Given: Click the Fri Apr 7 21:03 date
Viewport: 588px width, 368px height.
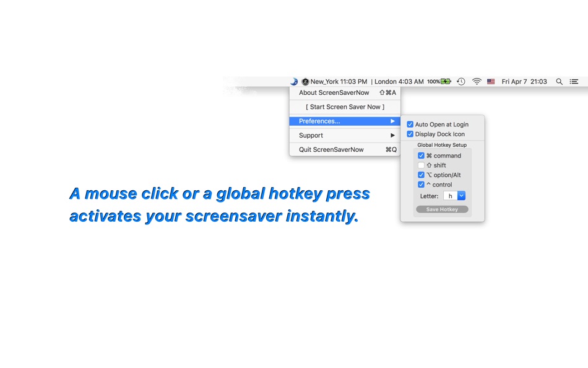Looking at the screenshot, I should [524, 82].
